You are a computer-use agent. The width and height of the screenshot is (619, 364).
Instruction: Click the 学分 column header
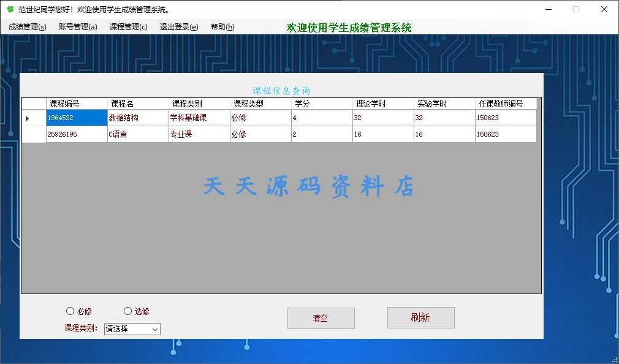(x=322, y=104)
